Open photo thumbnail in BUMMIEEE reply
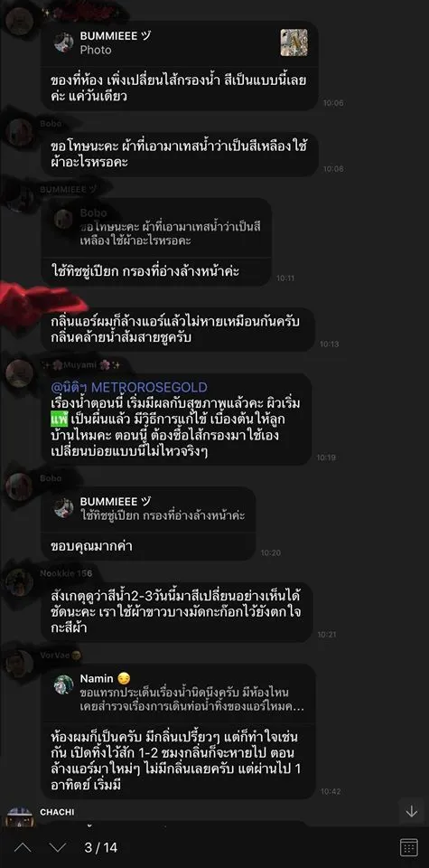429x868 pixels. (x=294, y=42)
